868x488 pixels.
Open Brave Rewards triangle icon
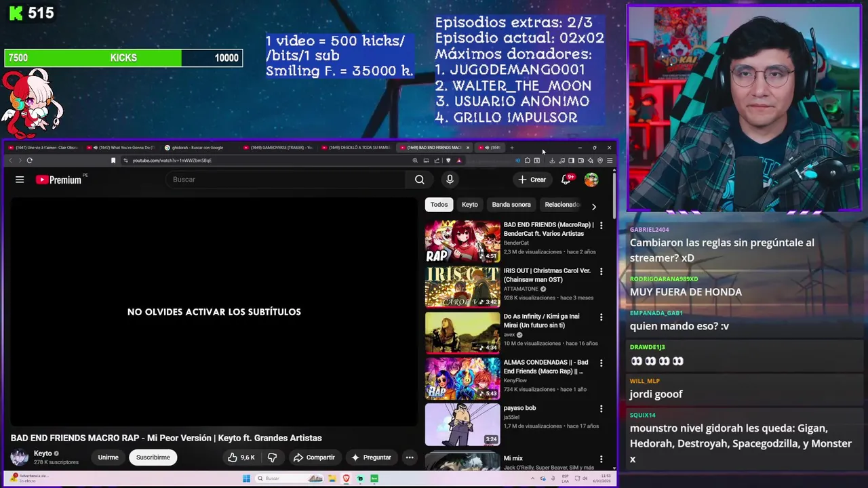tap(459, 161)
